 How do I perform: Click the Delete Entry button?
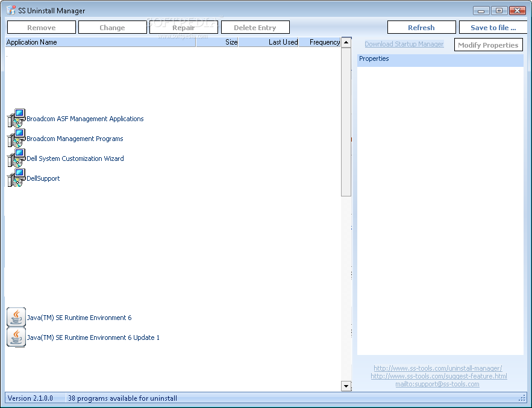(x=255, y=28)
